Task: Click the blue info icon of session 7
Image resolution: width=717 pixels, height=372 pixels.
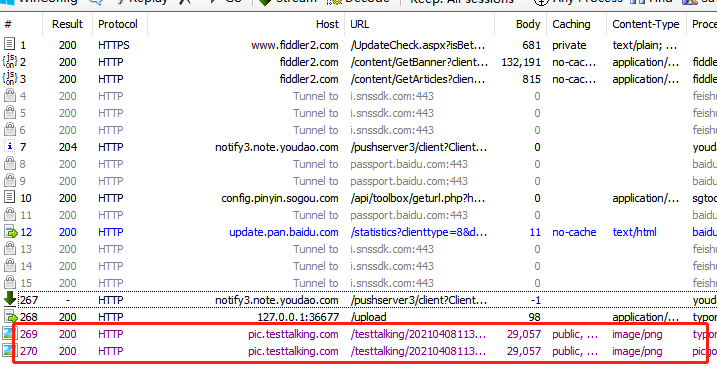Action: tap(10, 146)
